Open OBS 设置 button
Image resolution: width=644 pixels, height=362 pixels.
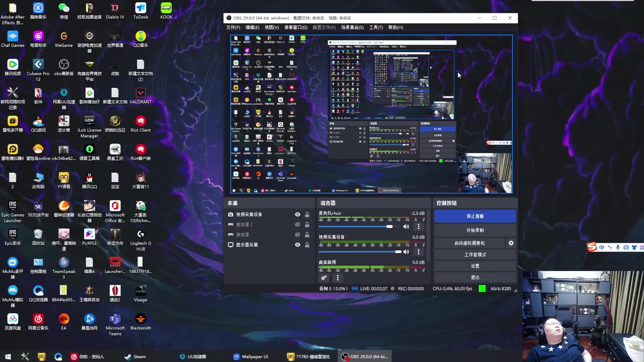click(x=475, y=266)
